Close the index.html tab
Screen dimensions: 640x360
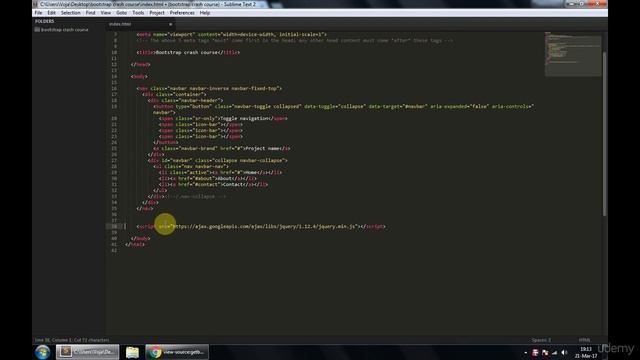[170, 24]
